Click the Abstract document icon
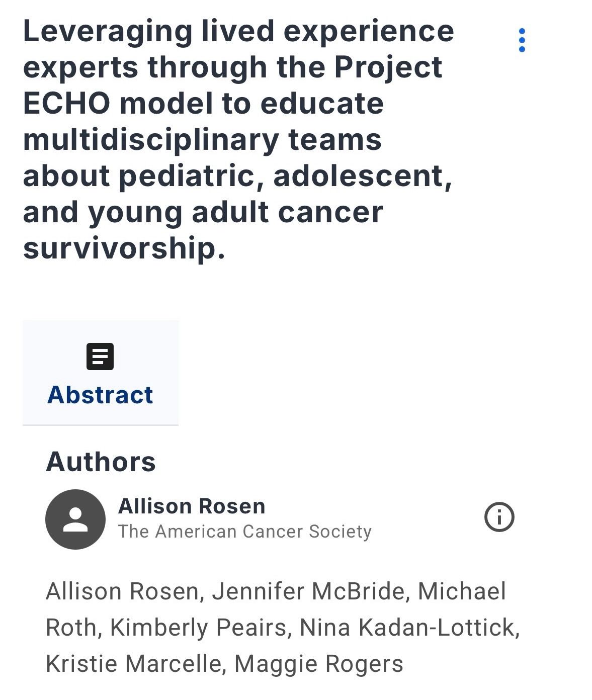 pos(100,357)
